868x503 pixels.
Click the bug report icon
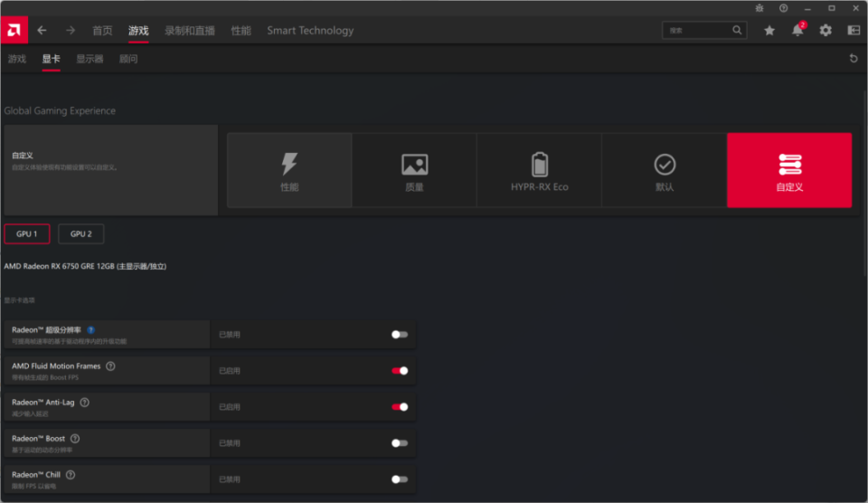pyautogui.click(x=759, y=8)
